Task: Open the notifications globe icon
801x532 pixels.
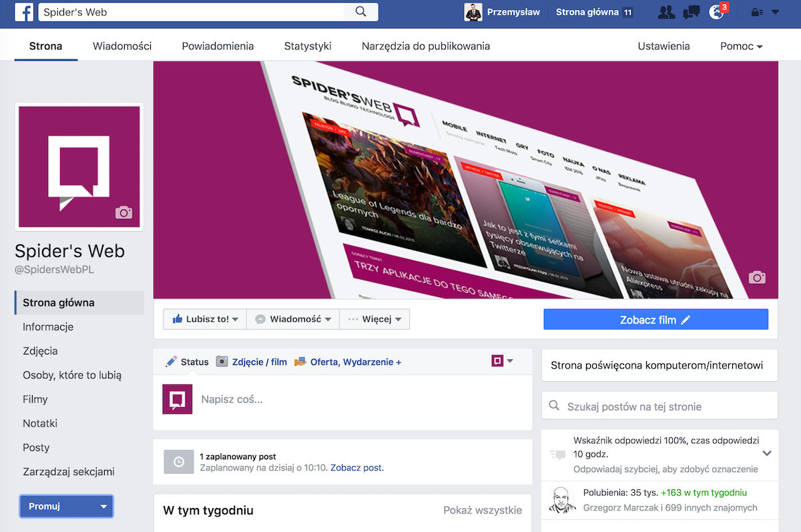Action: pos(716,12)
